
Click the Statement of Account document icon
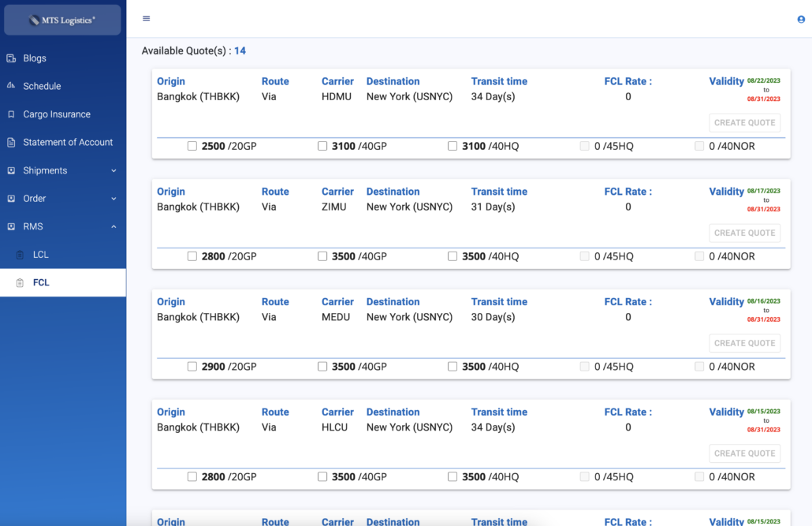(x=11, y=143)
